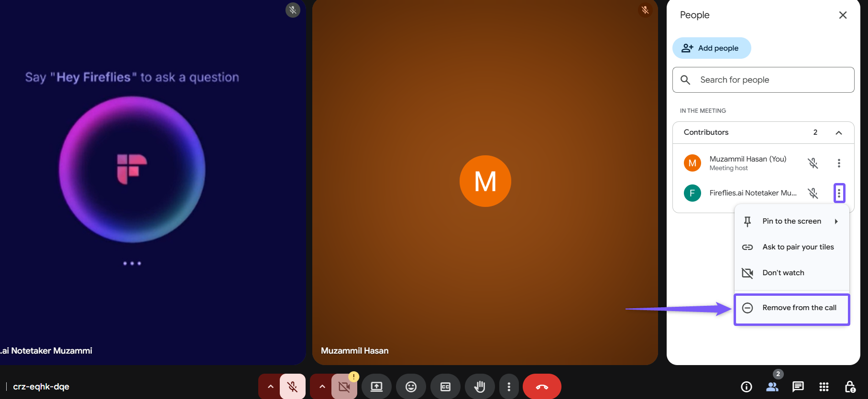Image resolution: width=868 pixels, height=399 pixels.
Task: Select Pin to the screen menu item
Action: 792,221
